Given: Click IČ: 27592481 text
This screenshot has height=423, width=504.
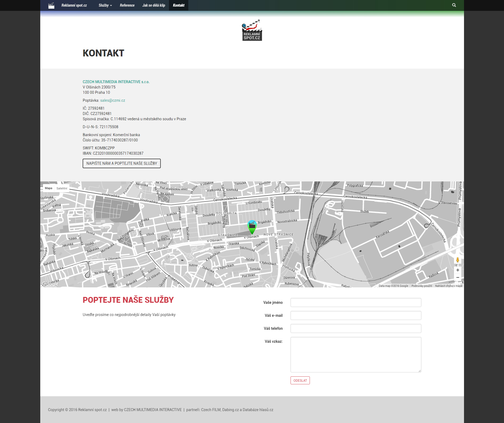Looking at the screenshot, I should (x=93, y=108).
